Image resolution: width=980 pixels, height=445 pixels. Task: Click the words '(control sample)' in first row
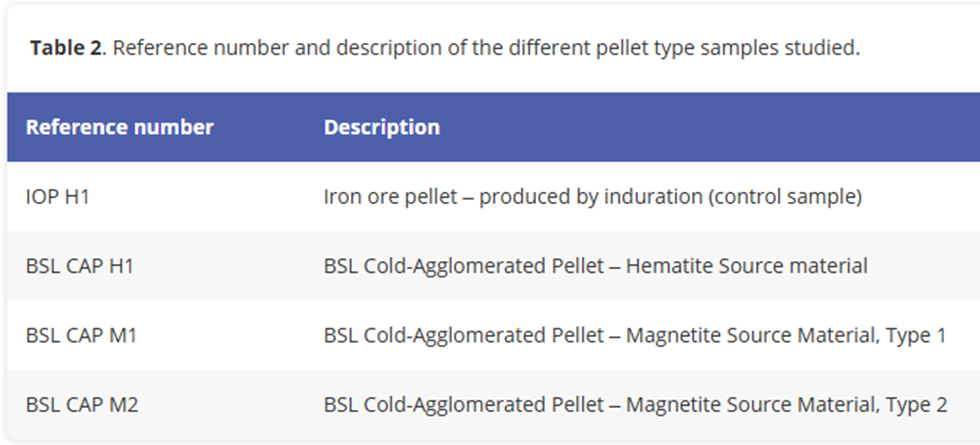tap(784, 197)
